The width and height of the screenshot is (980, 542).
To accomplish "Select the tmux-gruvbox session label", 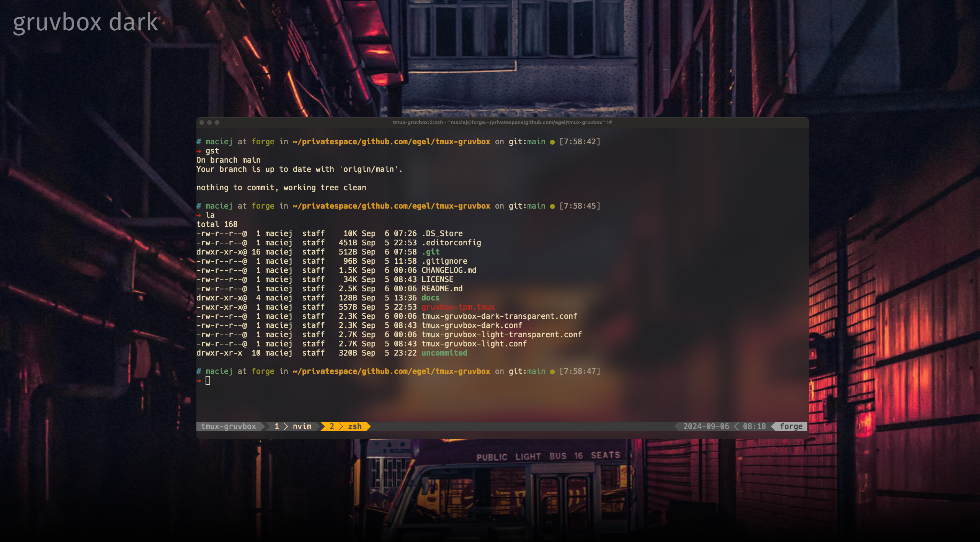I will pyautogui.click(x=229, y=426).
